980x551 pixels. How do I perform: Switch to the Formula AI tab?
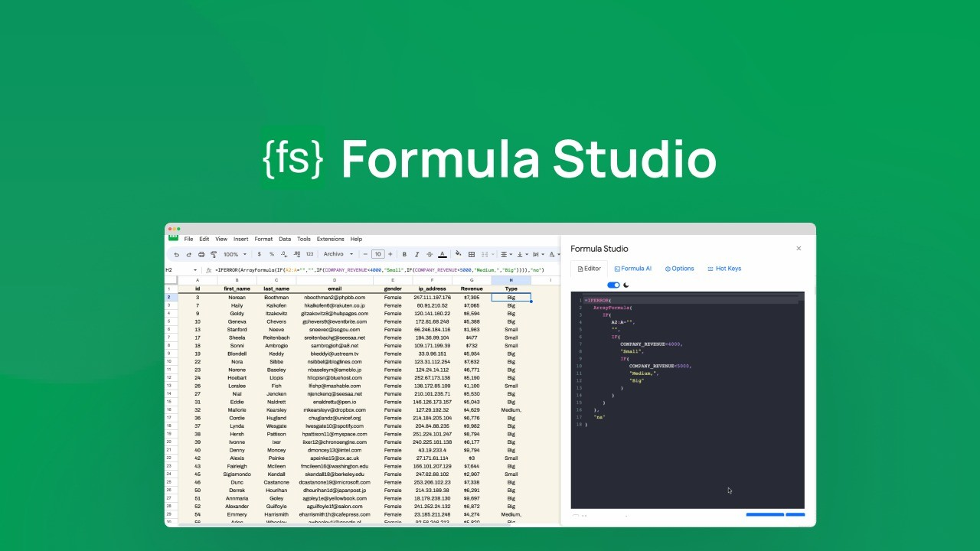click(632, 269)
